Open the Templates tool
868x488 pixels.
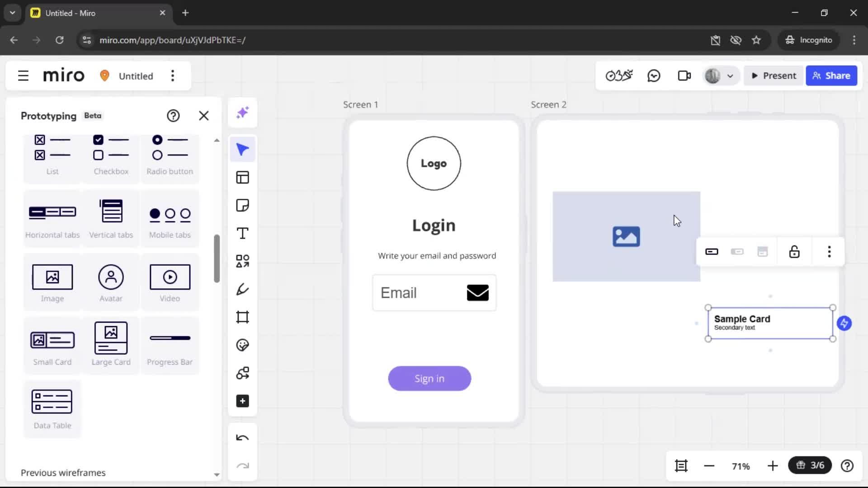(x=243, y=178)
